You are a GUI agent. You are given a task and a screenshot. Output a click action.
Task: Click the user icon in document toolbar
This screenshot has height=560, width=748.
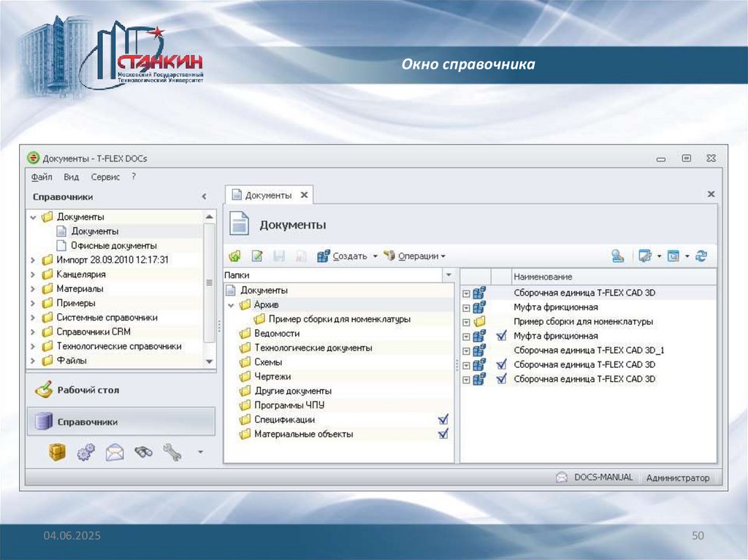618,256
